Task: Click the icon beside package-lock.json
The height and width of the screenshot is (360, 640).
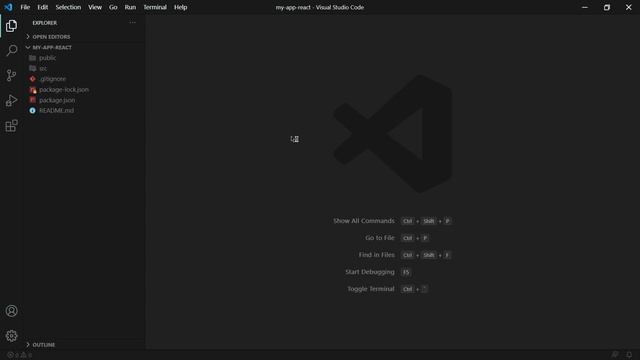Action: point(33,89)
